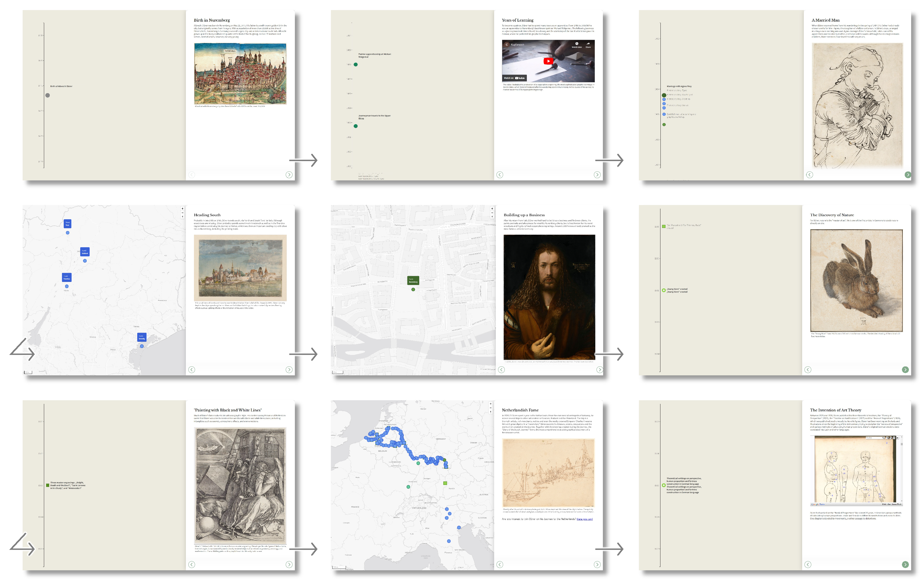Screen dimensions: 924x584
Task: Select the Birth of Albrecht Dürer timeline dot
Action: point(48,95)
